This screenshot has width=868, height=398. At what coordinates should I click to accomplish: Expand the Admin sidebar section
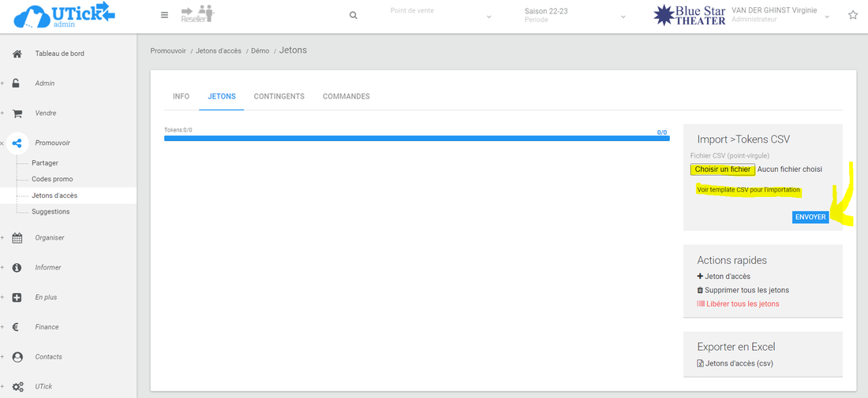tap(44, 84)
